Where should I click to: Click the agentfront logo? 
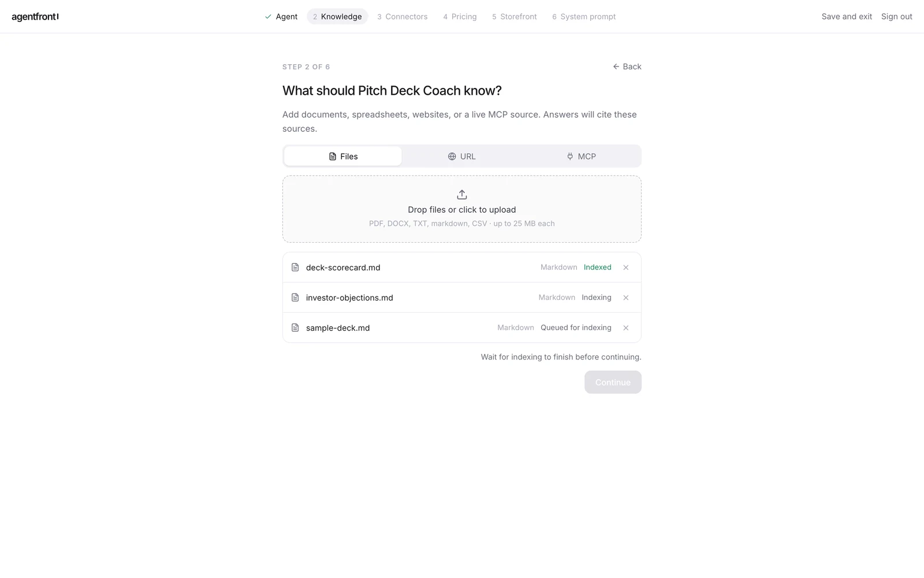tap(35, 17)
